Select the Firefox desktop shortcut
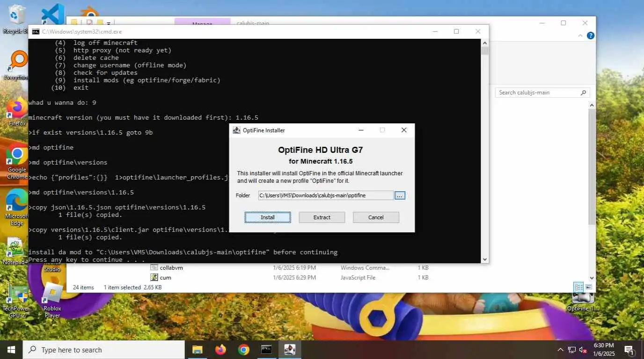 pyautogui.click(x=17, y=112)
